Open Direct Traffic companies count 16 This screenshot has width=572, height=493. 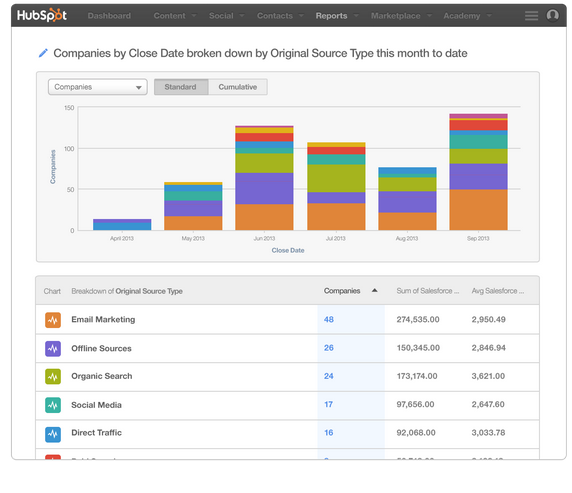[329, 432]
